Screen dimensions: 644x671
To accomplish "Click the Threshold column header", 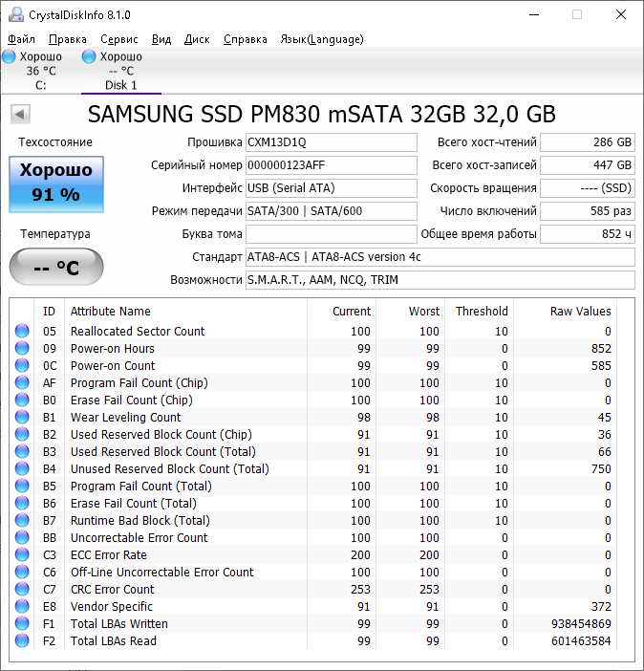I will [482, 311].
